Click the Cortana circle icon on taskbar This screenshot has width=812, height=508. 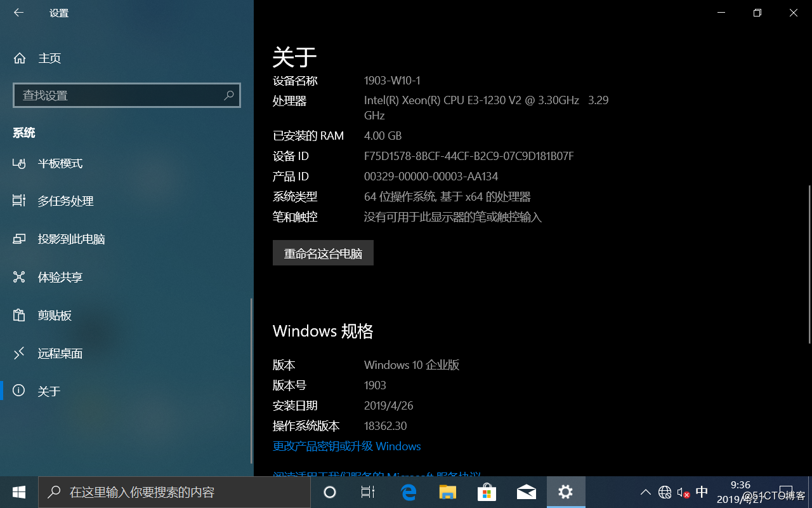pos(329,492)
